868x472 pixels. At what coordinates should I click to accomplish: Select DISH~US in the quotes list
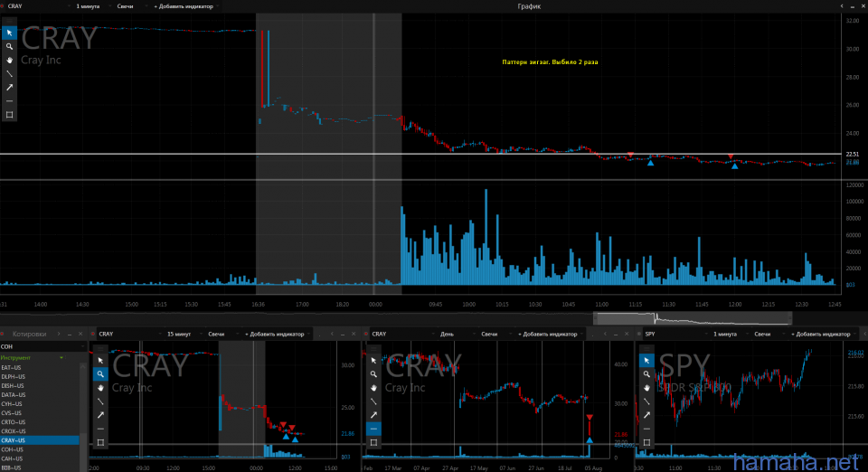tap(40, 386)
